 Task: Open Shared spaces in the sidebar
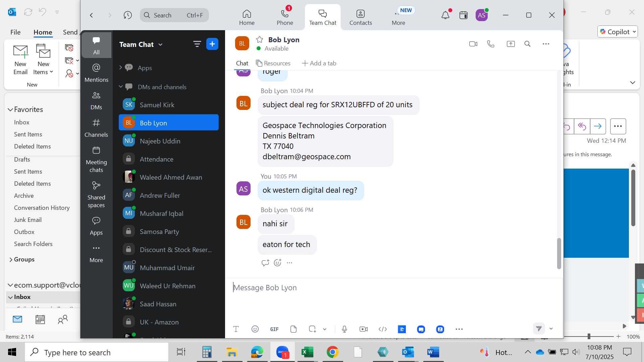tap(96, 194)
